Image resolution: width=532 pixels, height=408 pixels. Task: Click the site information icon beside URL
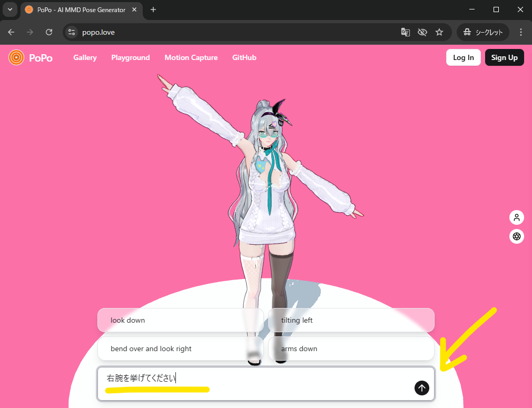[72, 32]
